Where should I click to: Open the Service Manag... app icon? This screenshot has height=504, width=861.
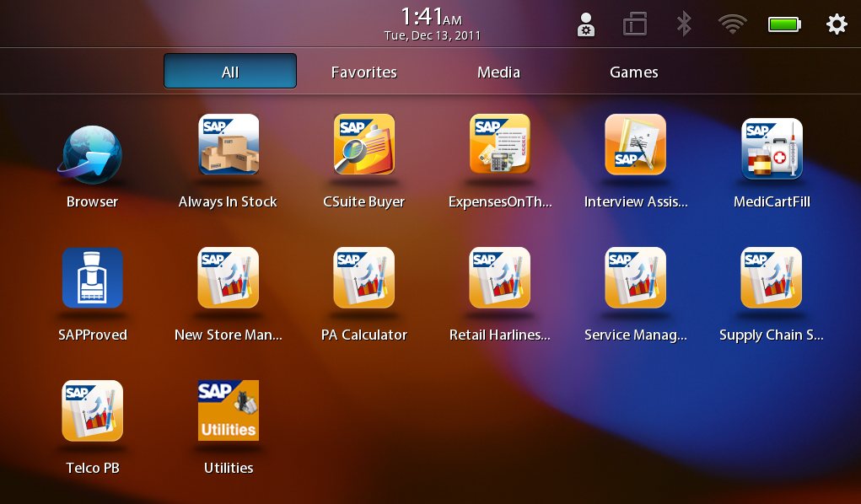click(x=635, y=277)
